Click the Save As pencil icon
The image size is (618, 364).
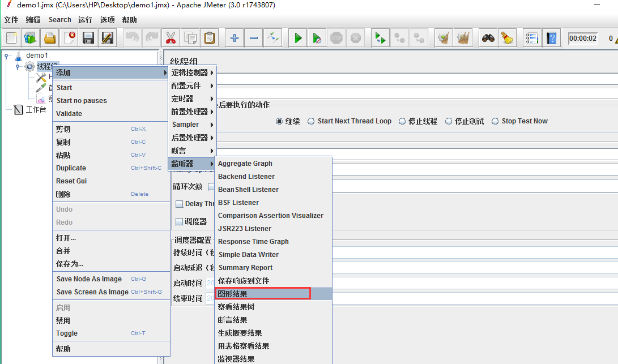click(107, 38)
